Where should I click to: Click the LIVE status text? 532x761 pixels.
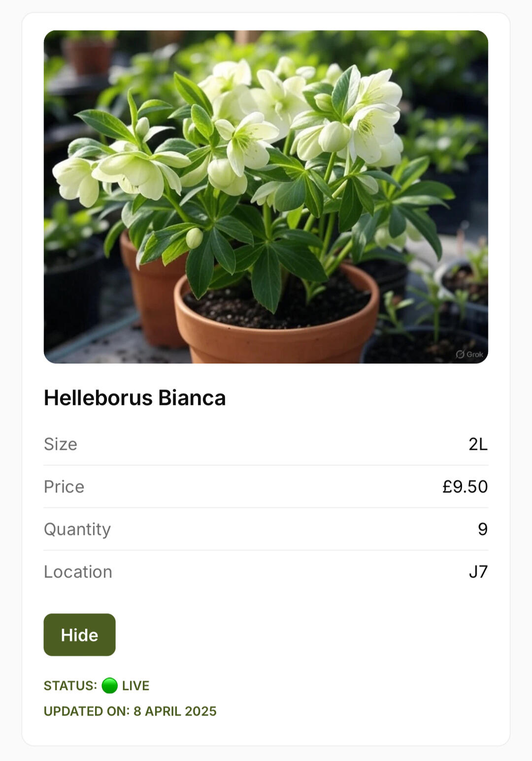point(135,686)
